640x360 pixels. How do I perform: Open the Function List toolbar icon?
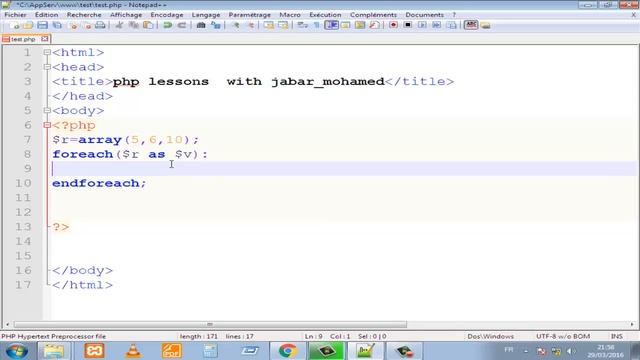tap(374, 25)
